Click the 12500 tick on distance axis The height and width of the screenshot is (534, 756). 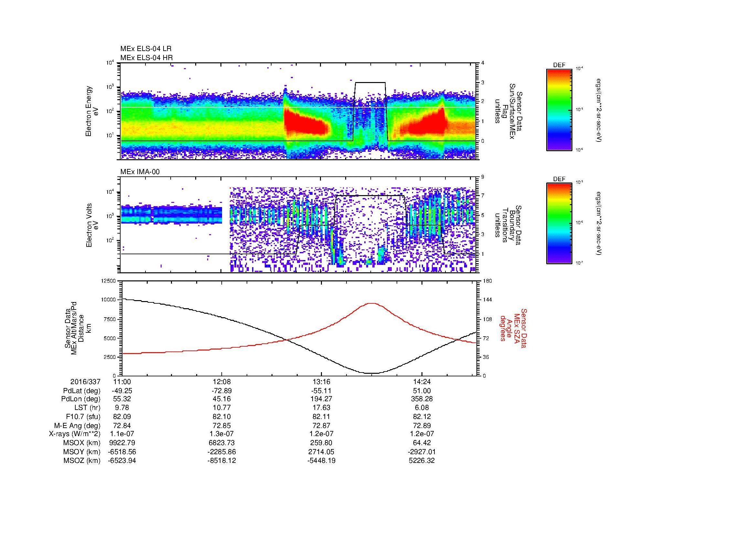[108, 281]
